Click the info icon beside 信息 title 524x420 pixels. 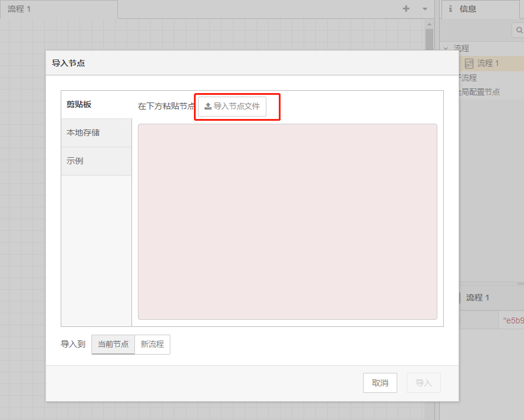(x=450, y=9)
